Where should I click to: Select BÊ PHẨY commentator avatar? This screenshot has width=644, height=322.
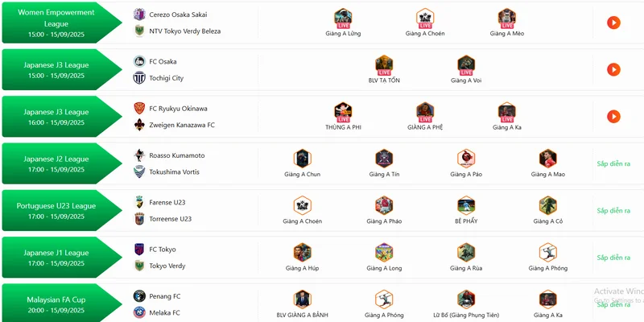coord(466,206)
